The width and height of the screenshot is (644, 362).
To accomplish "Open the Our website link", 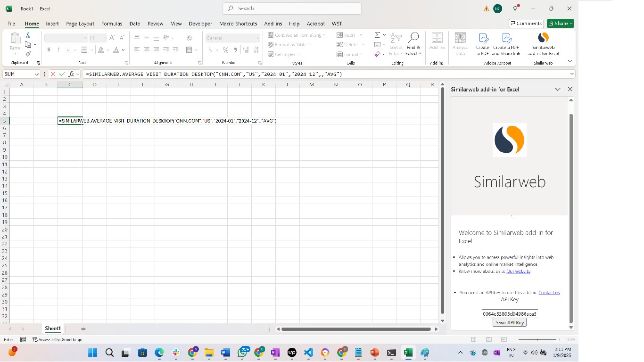I will tap(519, 271).
